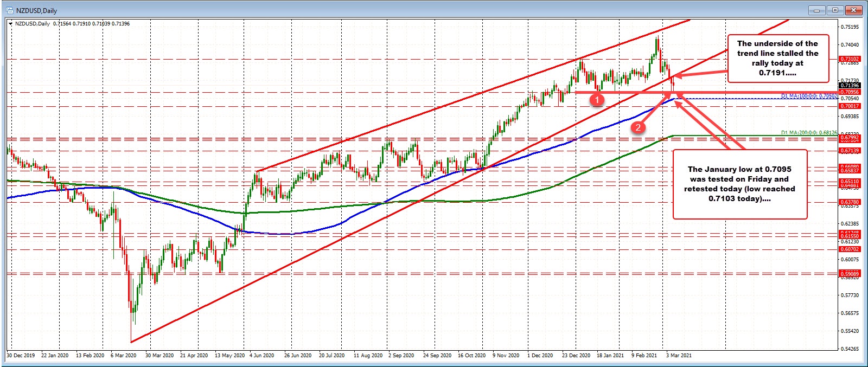This screenshot has height=367, width=868.
Task: Click the 3 Mar 2021 date label
Action: pos(679,356)
